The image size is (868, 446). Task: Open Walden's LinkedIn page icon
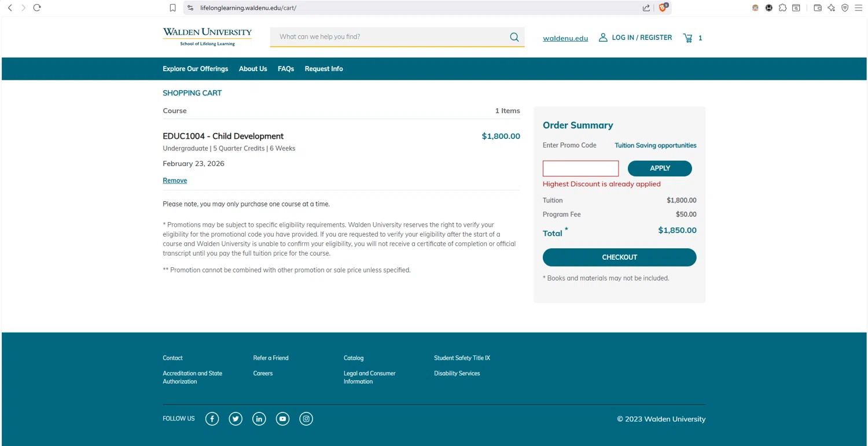[x=259, y=419]
